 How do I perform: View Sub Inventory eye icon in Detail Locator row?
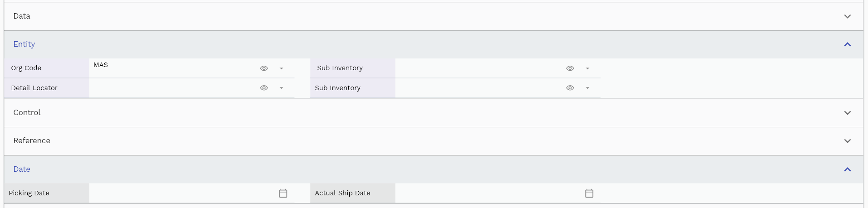tap(570, 88)
